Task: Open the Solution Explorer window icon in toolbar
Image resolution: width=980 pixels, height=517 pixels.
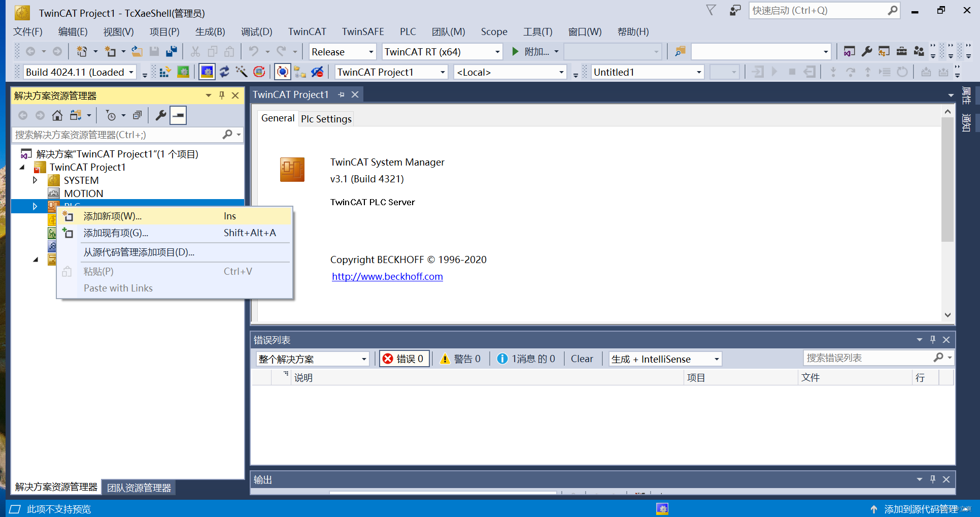Action: pos(849,51)
